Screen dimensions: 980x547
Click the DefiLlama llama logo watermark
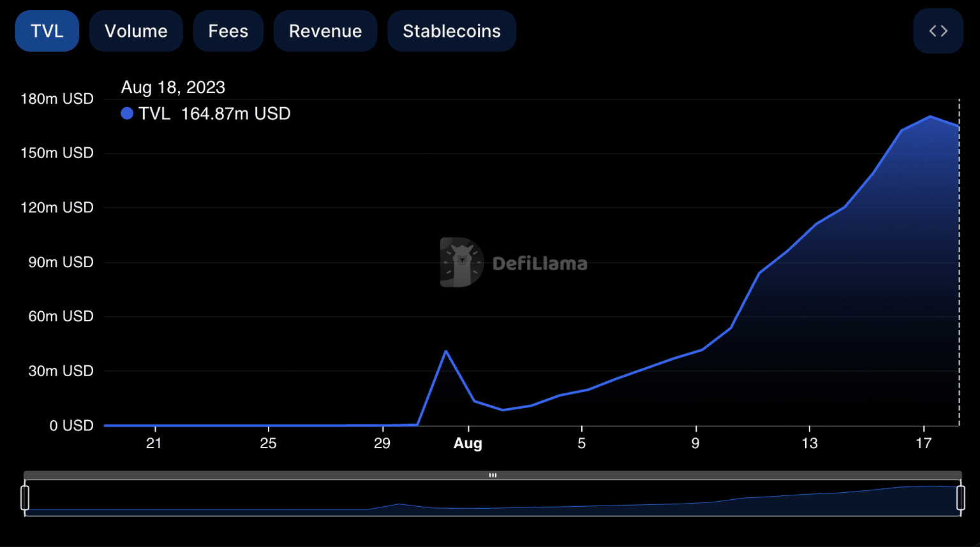pyautogui.click(x=461, y=262)
